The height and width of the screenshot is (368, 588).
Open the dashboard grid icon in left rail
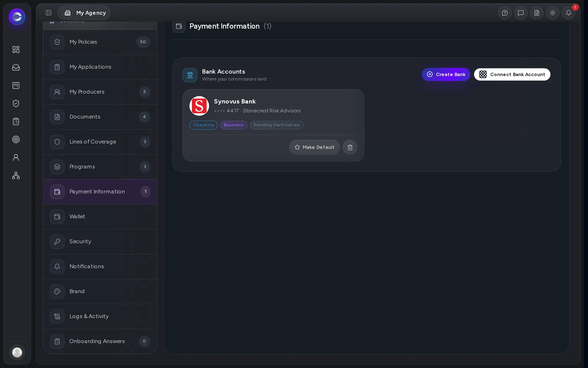click(x=16, y=49)
